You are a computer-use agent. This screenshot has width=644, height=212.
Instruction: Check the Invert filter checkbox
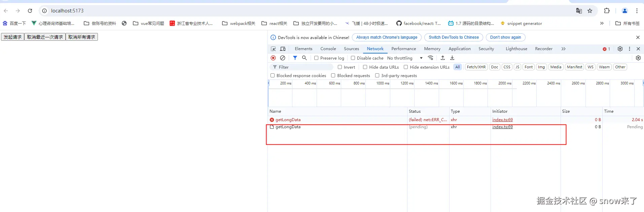coord(340,67)
